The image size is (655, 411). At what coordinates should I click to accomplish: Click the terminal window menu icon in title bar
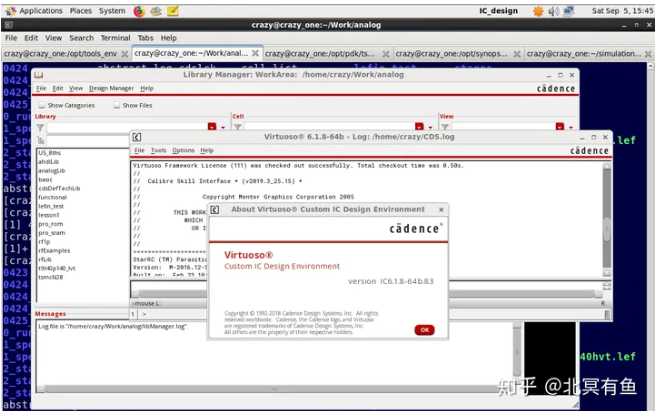[9, 25]
